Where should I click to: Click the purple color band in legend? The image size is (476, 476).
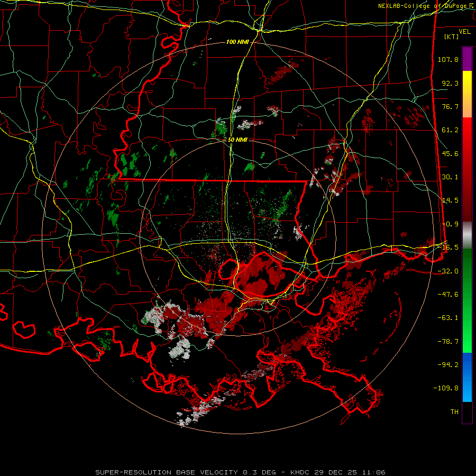(467, 59)
